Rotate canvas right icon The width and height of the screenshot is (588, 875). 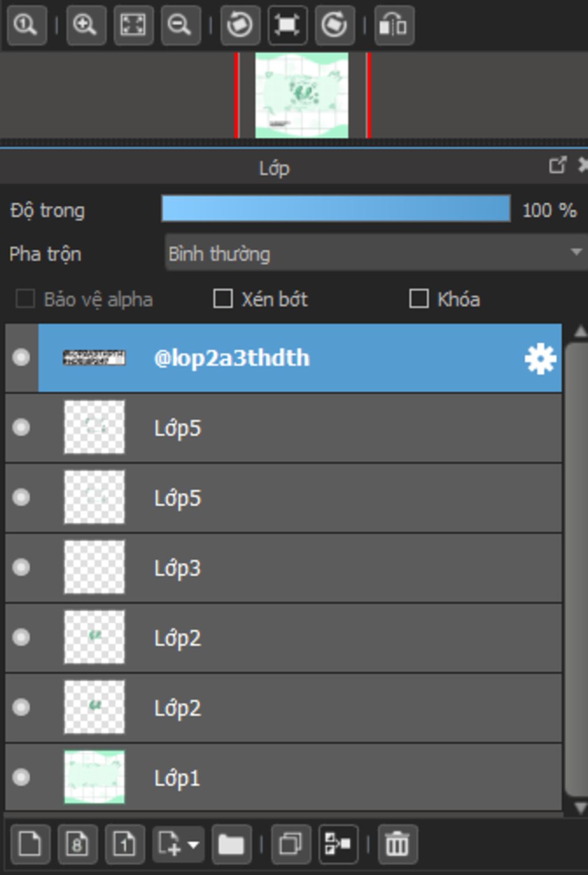coord(334,25)
